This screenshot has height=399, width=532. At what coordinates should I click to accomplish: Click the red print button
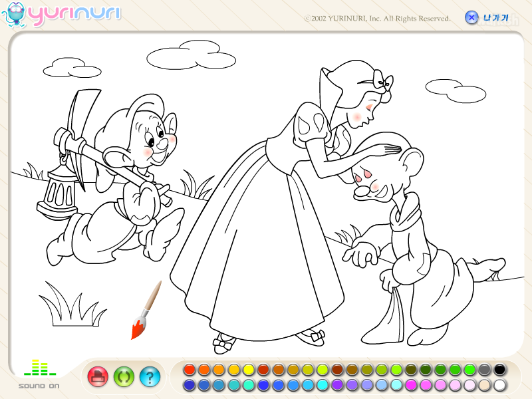pos(98,376)
